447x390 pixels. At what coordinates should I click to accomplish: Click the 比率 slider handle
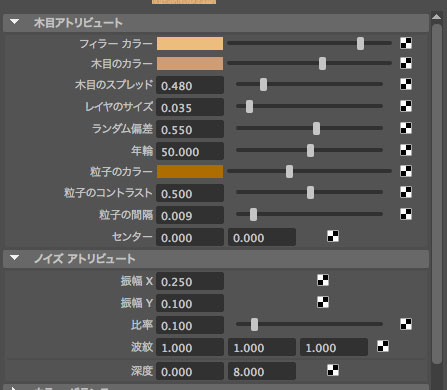(254, 324)
